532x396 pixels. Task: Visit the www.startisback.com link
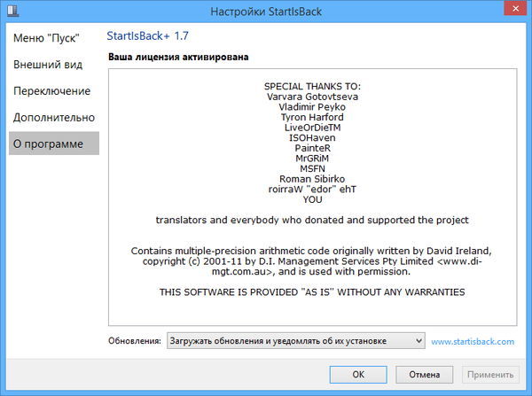[x=473, y=341]
